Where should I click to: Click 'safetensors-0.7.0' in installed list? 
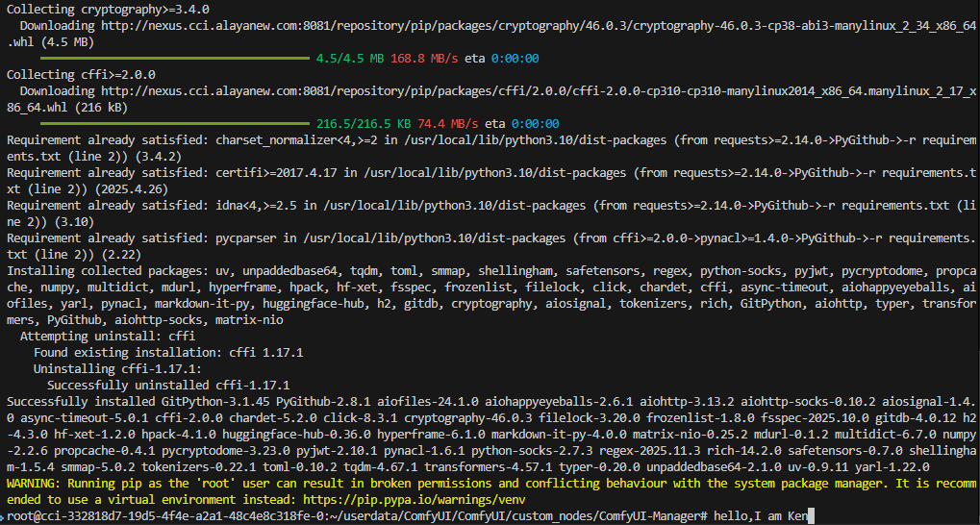[x=843, y=449]
